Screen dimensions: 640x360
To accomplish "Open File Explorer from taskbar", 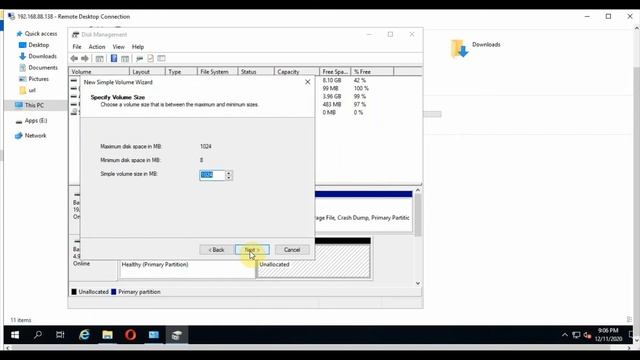I will pos(107,335).
